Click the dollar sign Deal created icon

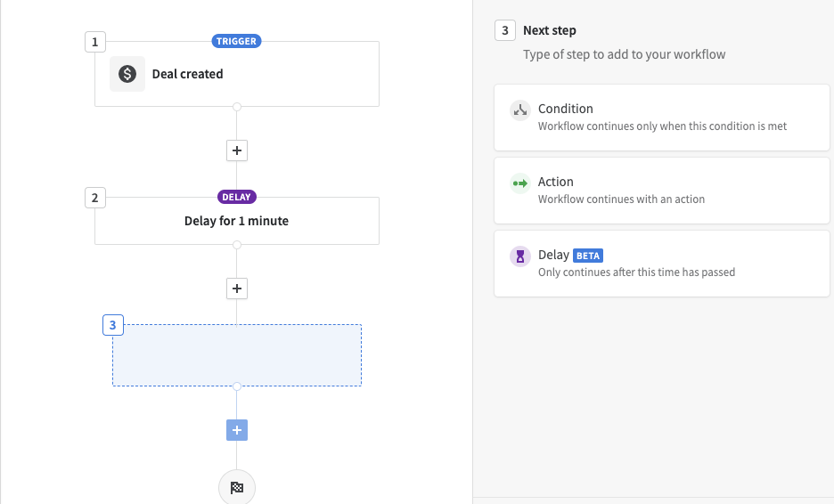point(127,74)
